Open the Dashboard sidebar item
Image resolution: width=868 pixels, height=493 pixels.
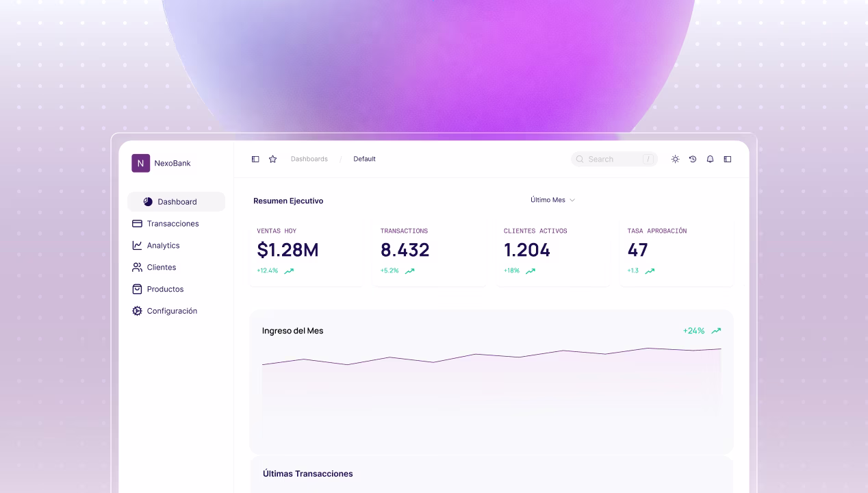pyautogui.click(x=176, y=201)
